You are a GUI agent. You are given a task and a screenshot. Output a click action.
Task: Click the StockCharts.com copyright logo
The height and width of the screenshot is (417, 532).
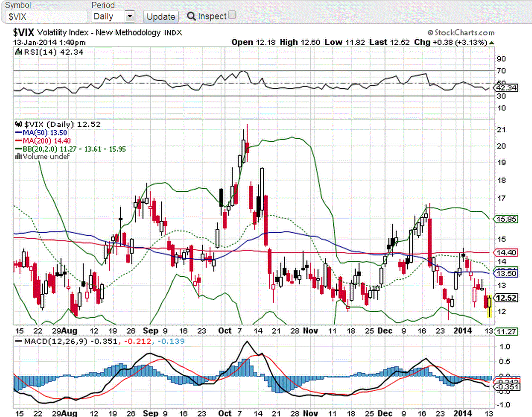point(460,32)
